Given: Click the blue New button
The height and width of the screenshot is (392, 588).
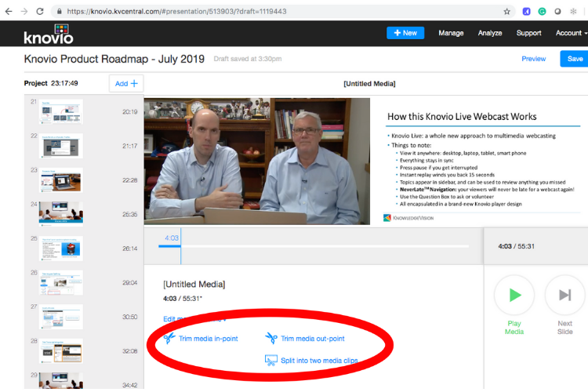Looking at the screenshot, I should [x=405, y=33].
